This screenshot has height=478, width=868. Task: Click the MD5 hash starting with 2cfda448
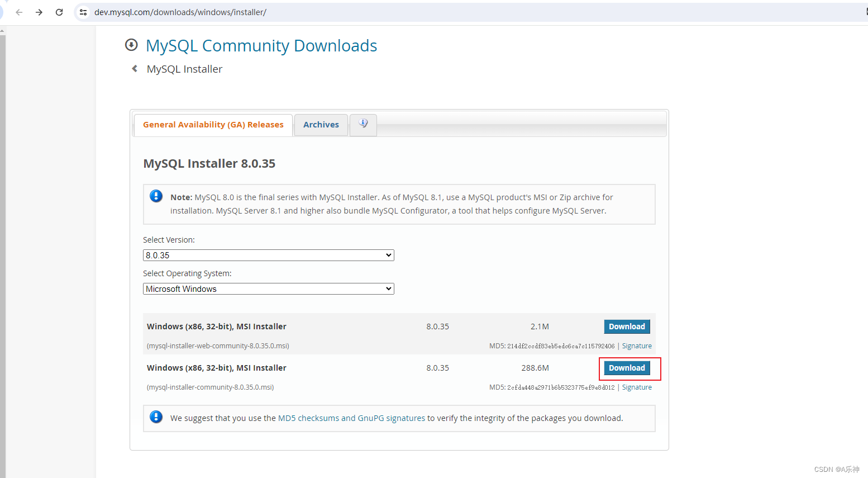coord(561,387)
